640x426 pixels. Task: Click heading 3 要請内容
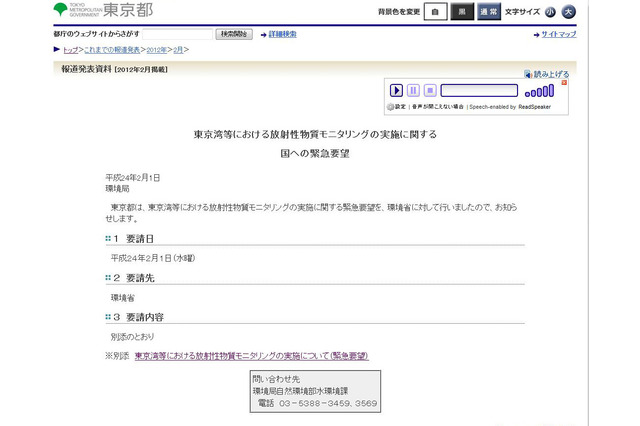139,317
